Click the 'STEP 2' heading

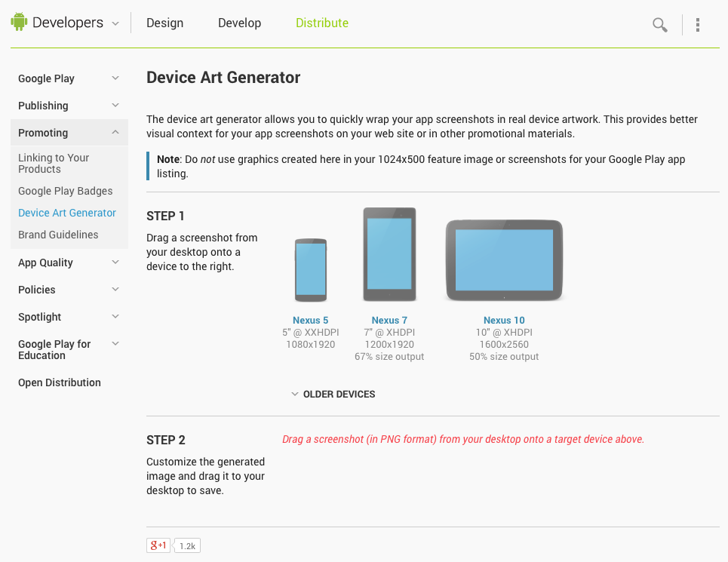coord(166,440)
